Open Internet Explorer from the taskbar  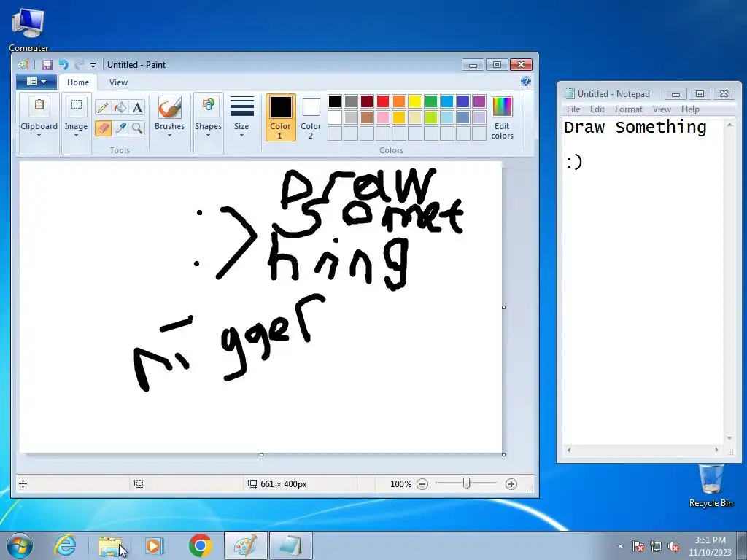point(65,545)
